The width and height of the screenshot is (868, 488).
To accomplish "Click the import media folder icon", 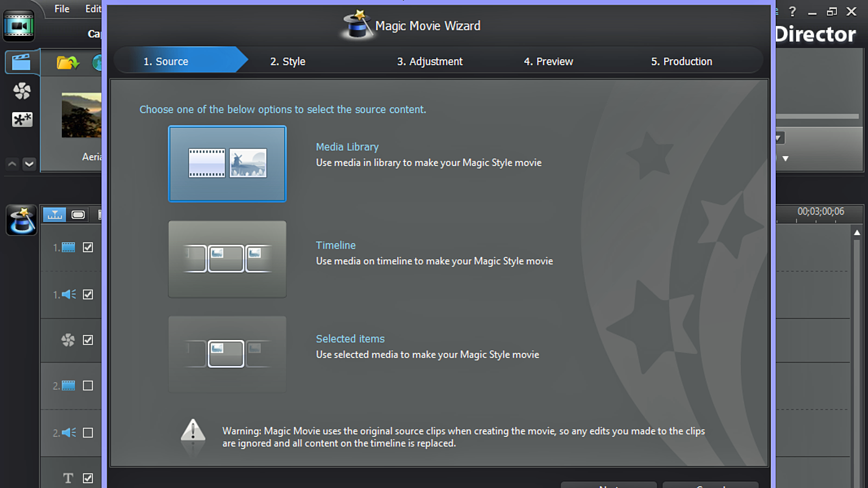I will [x=67, y=63].
